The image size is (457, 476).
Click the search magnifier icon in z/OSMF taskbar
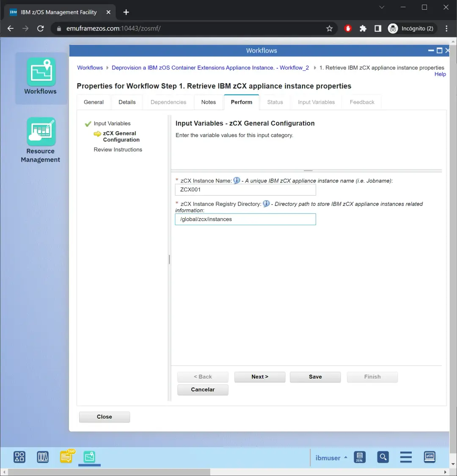coord(383,457)
